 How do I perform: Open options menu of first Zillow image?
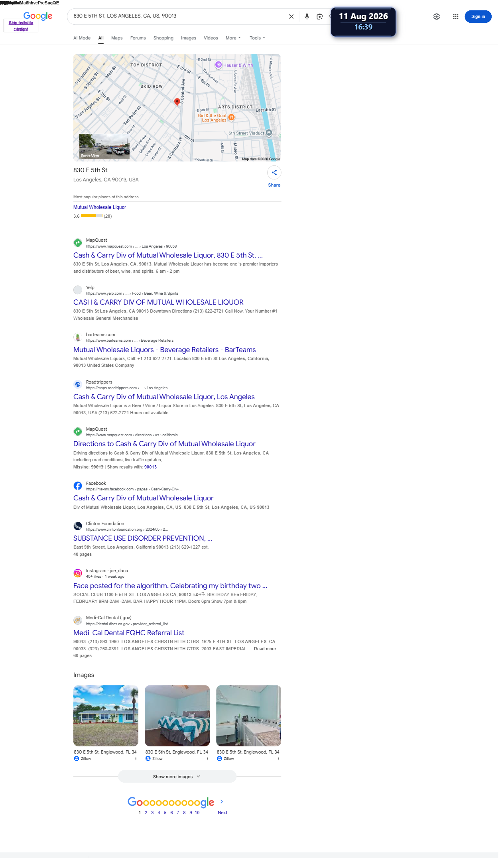pos(136,759)
